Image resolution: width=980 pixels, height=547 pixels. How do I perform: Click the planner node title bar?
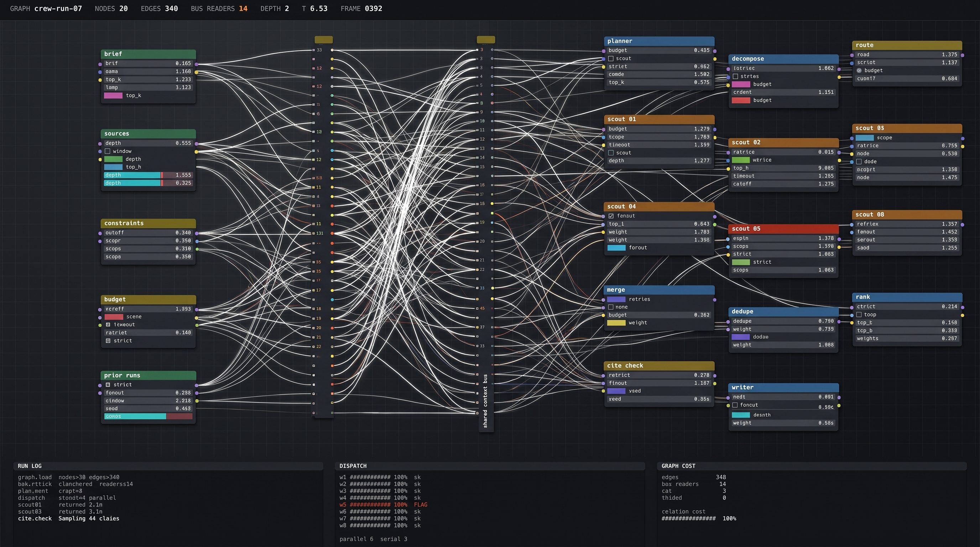point(659,41)
